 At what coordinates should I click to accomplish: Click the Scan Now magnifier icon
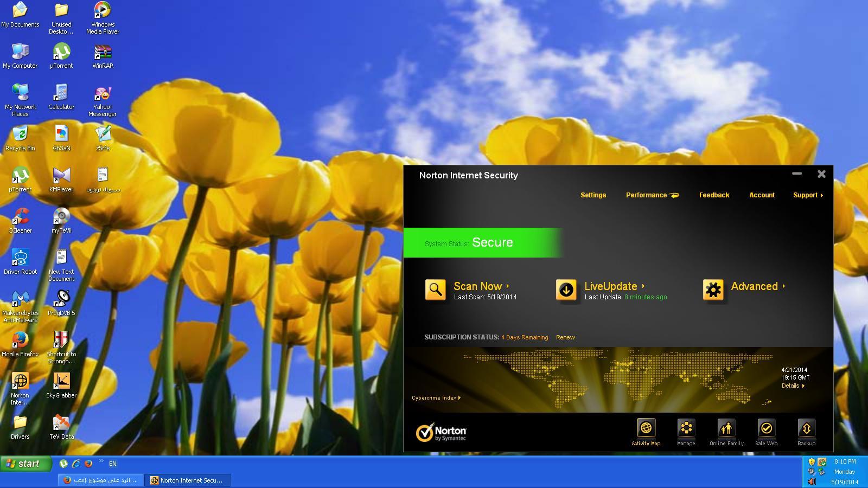435,290
